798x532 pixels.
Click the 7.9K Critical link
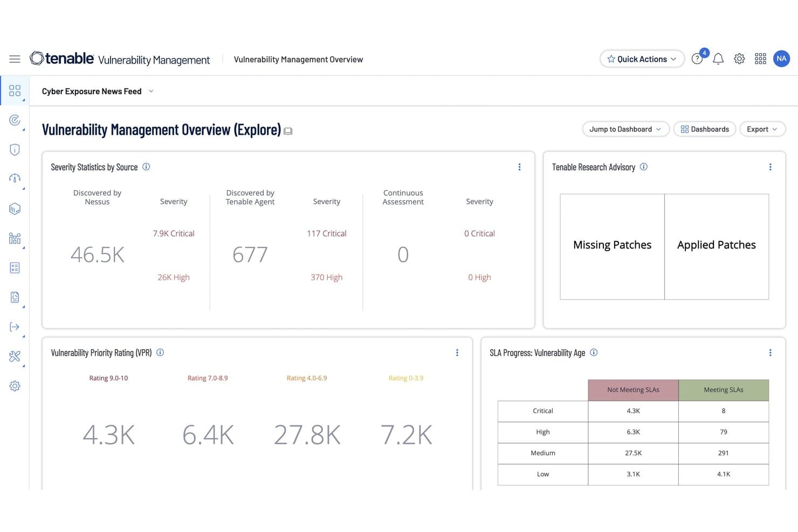(174, 233)
